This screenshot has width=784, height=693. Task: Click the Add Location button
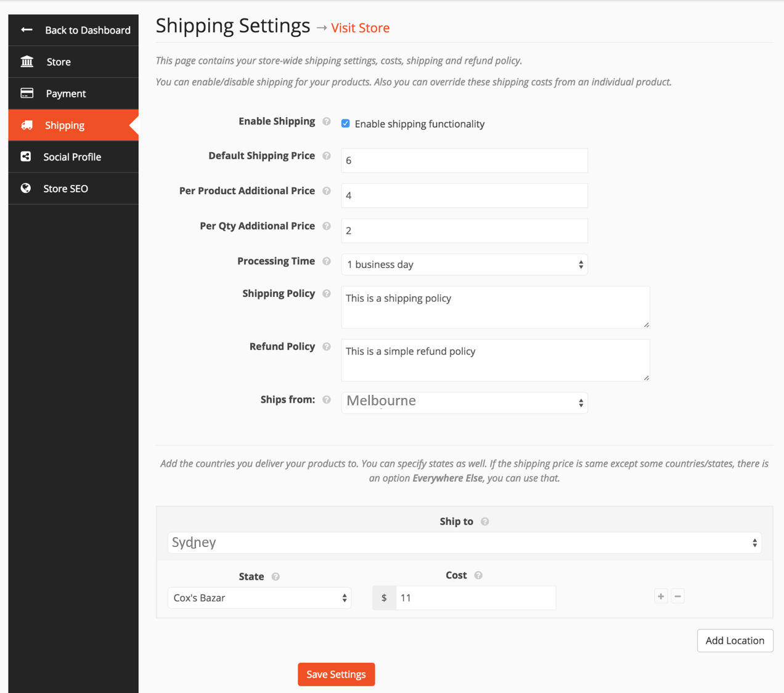pos(735,640)
